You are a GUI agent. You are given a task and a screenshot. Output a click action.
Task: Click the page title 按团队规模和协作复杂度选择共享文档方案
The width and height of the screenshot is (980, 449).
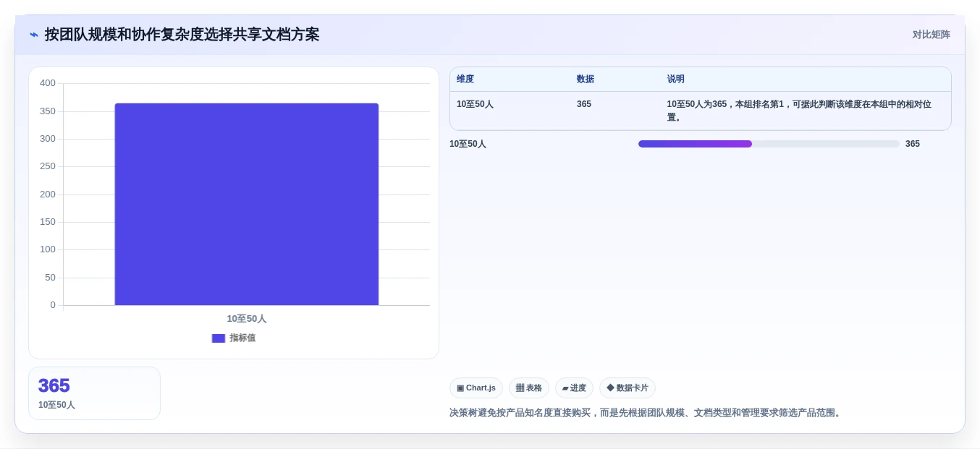click(182, 35)
